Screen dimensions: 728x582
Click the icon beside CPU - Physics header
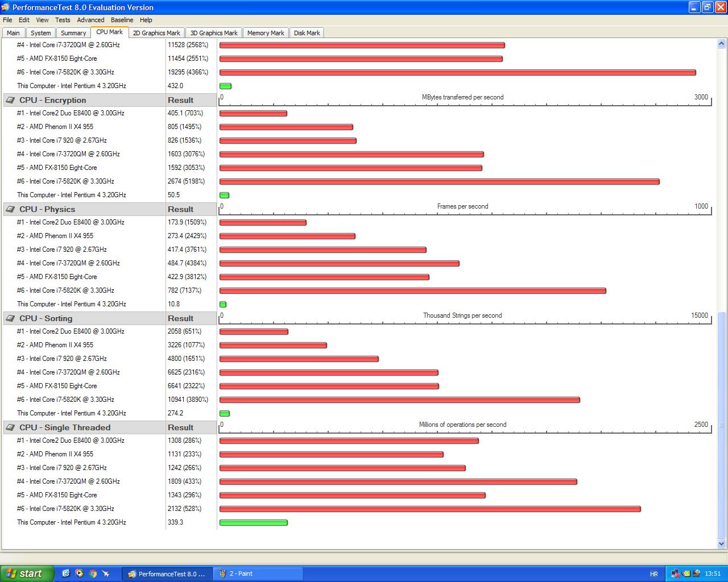[10, 209]
